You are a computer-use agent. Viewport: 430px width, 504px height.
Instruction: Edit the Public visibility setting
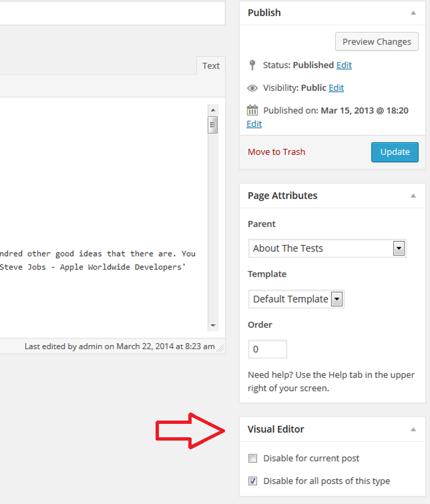(336, 88)
